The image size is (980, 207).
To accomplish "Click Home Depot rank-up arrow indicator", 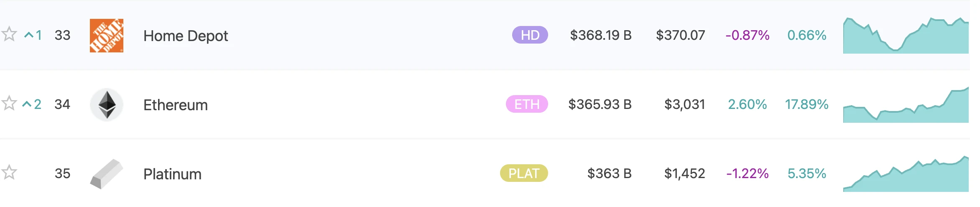I will pos(33,35).
